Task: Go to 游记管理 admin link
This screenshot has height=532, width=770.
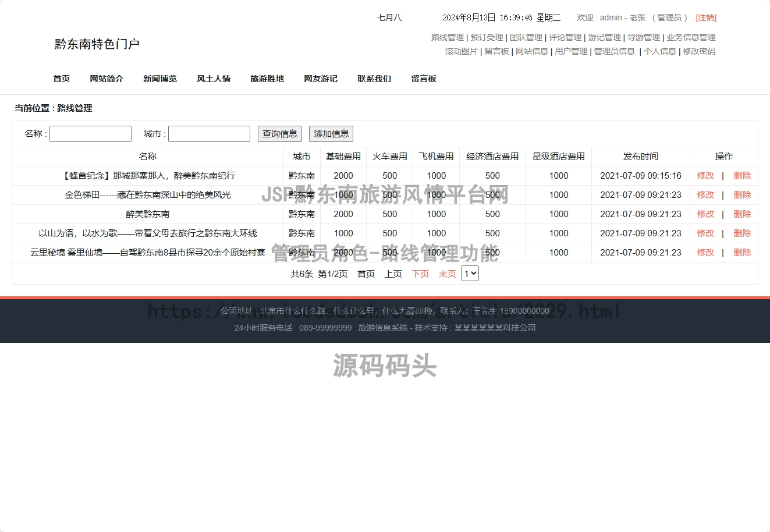Action: [604, 37]
